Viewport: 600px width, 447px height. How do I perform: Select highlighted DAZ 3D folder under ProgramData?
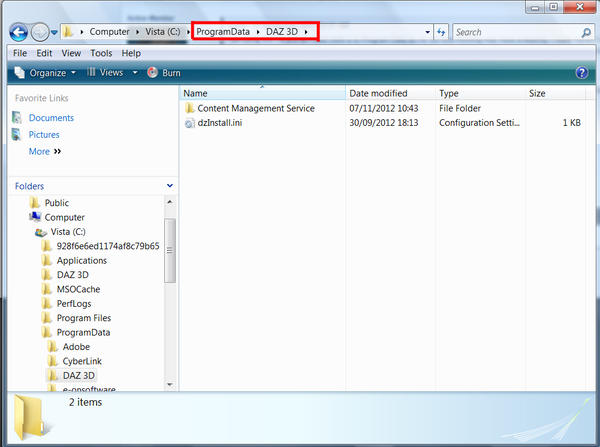pos(78,376)
